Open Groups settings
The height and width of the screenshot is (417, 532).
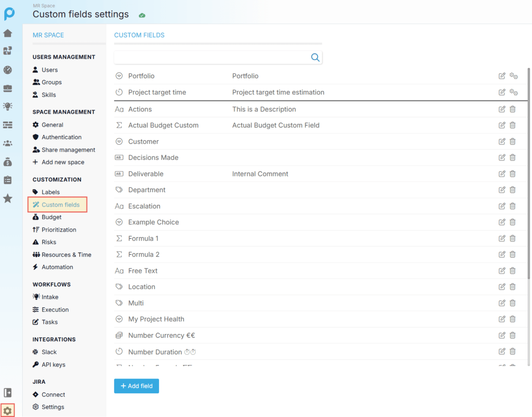pyautogui.click(x=47, y=82)
